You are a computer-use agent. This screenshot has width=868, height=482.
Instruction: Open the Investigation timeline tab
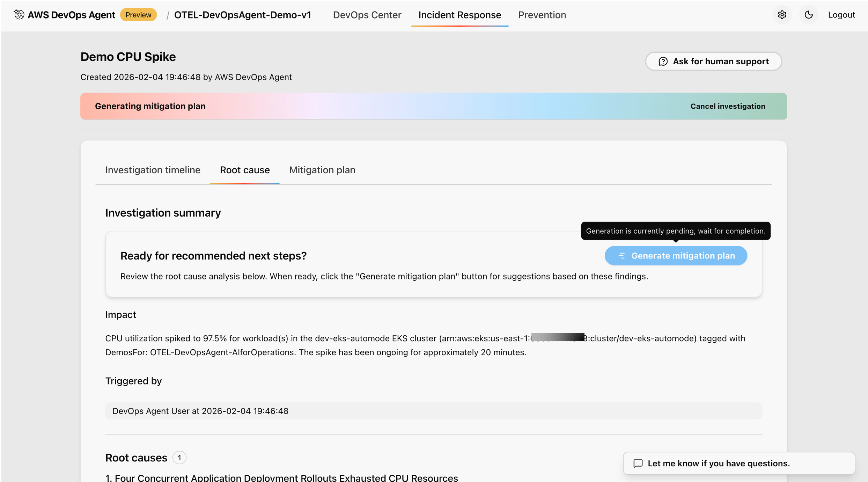click(153, 170)
